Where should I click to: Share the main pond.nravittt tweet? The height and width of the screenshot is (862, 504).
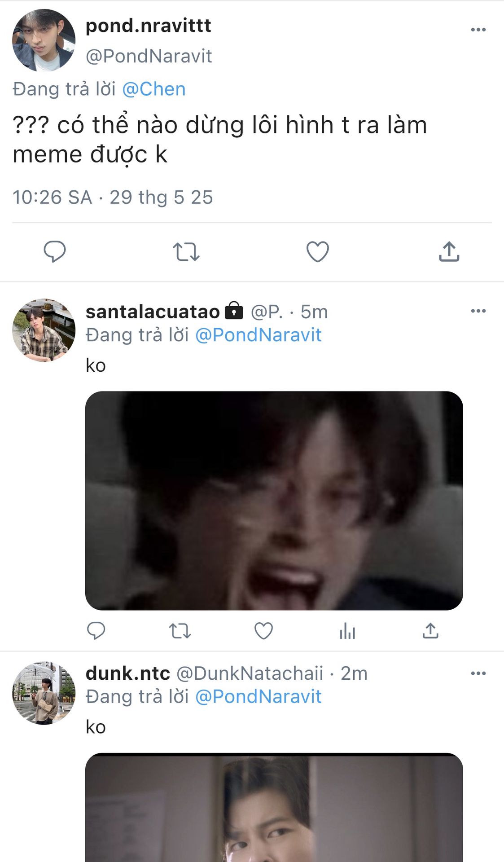click(x=449, y=251)
